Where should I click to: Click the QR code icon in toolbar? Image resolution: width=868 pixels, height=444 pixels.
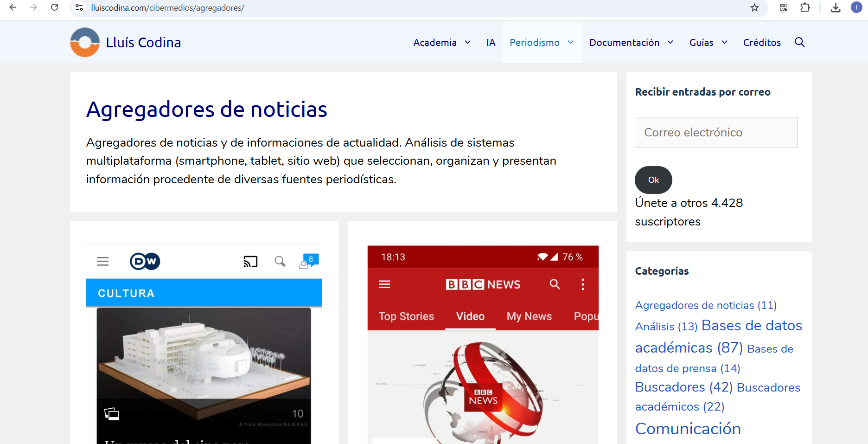784,8
